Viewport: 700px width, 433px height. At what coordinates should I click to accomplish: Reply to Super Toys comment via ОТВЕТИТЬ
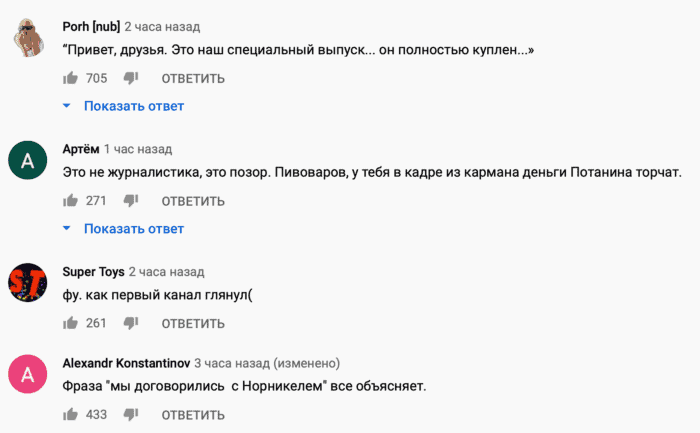[x=193, y=324]
